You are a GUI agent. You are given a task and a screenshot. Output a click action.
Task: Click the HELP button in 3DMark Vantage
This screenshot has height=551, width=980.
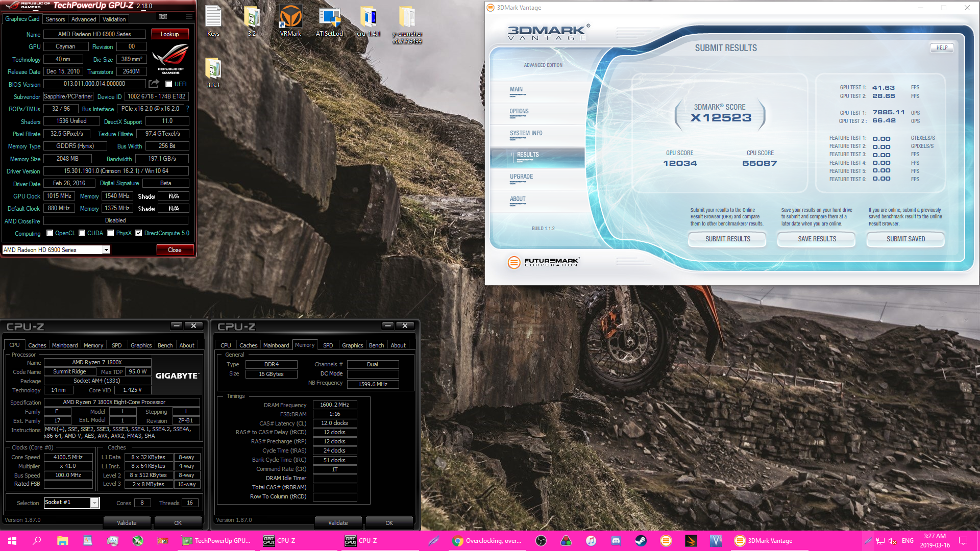click(x=942, y=47)
